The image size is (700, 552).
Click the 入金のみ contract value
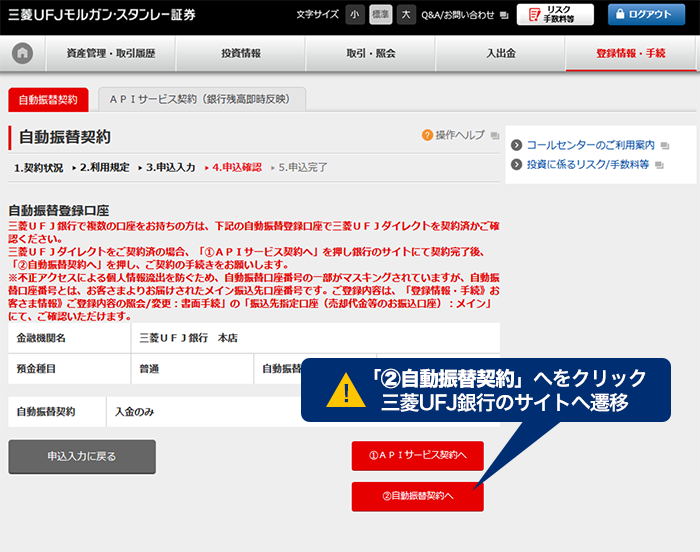click(134, 412)
